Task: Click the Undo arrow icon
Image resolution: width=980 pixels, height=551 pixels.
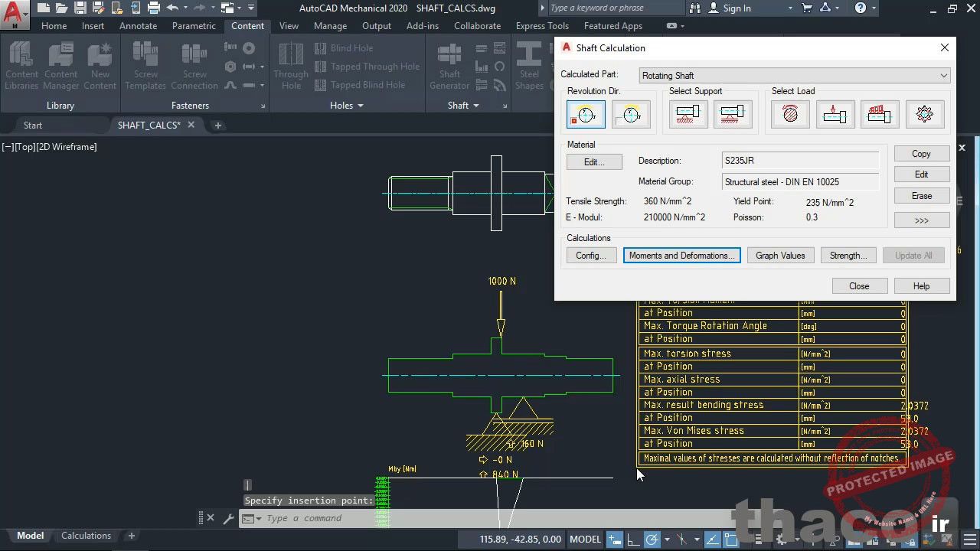Action: coord(172,8)
